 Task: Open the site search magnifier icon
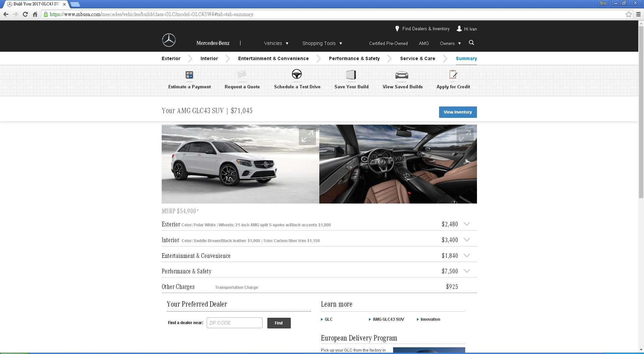tap(471, 43)
